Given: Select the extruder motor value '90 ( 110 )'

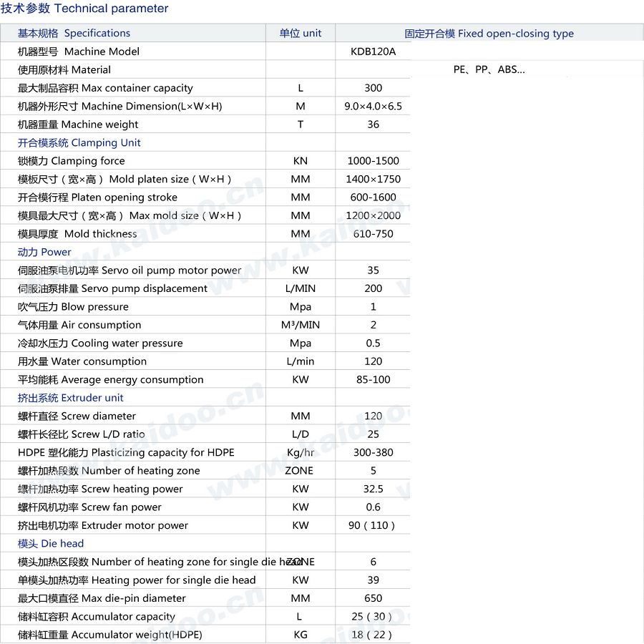Looking at the screenshot, I should (371, 525).
